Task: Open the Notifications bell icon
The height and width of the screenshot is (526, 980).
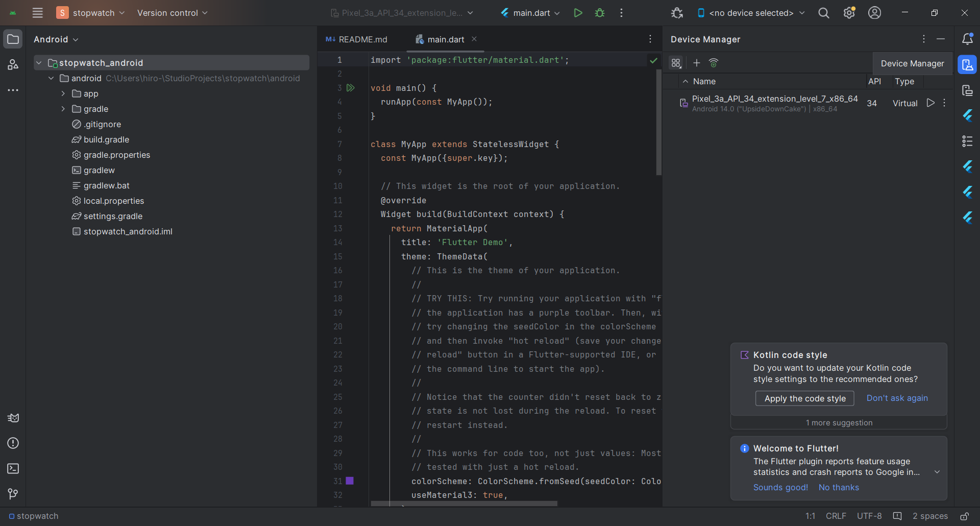Action: click(x=967, y=39)
